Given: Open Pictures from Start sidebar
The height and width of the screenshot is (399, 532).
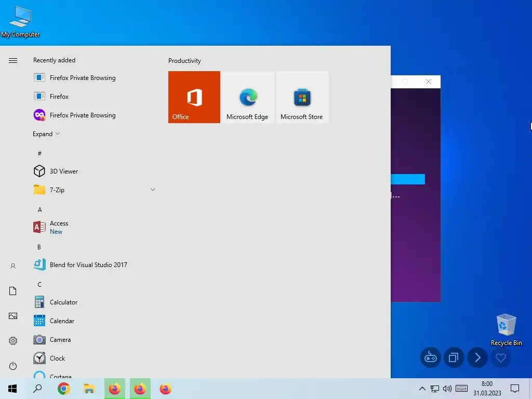Looking at the screenshot, I should point(13,316).
